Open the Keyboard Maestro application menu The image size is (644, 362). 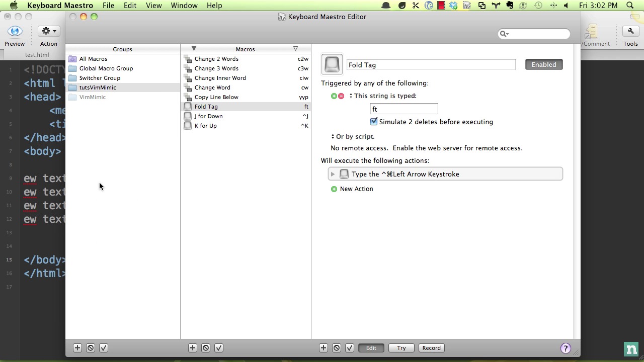point(60,6)
